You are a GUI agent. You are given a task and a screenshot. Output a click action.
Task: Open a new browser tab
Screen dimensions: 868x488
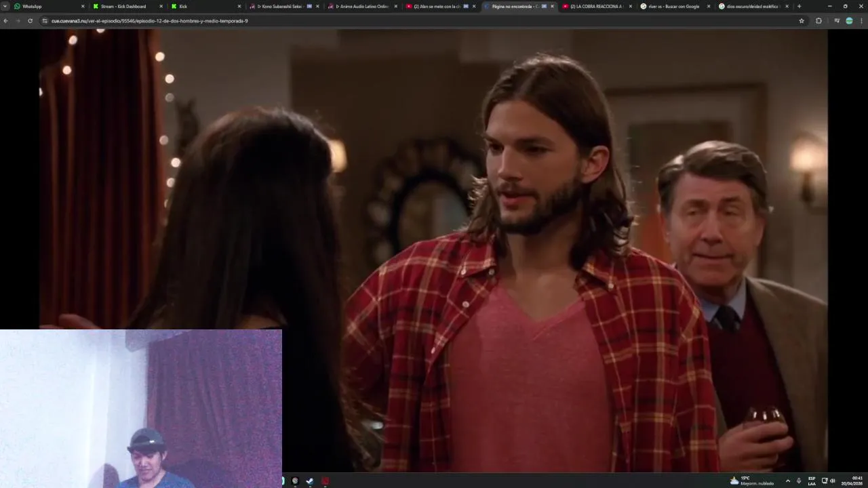(x=799, y=6)
